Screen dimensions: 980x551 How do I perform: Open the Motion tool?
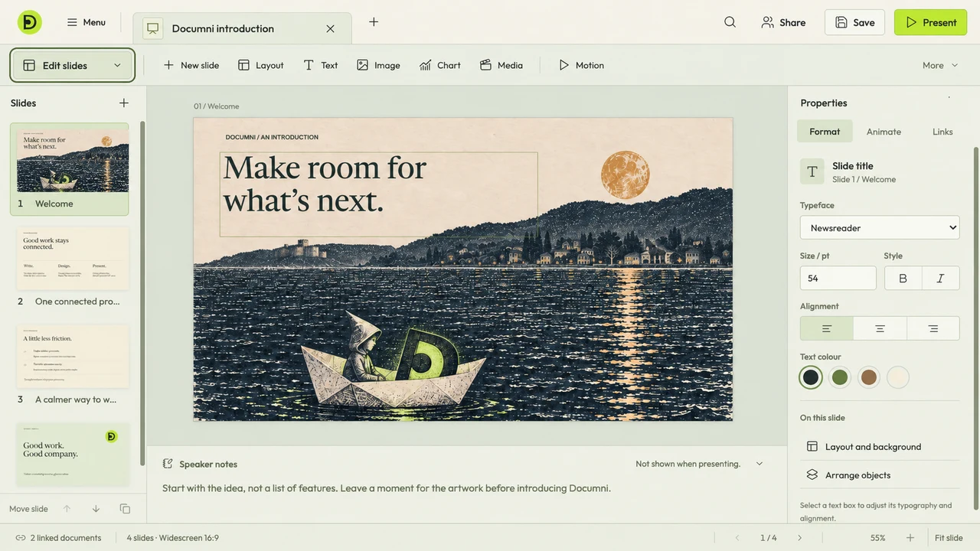pyautogui.click(x=581, y=65)
